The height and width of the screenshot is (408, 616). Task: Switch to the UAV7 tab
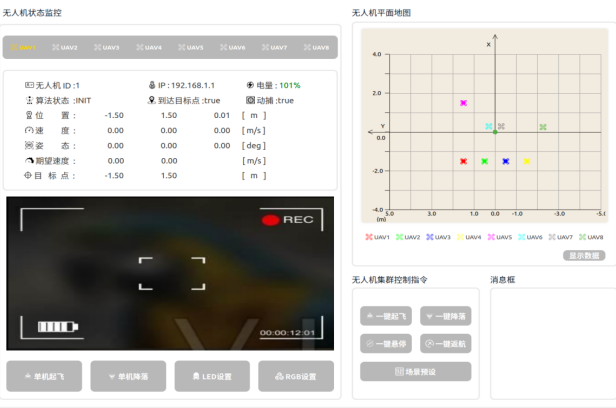coord(275,48)
